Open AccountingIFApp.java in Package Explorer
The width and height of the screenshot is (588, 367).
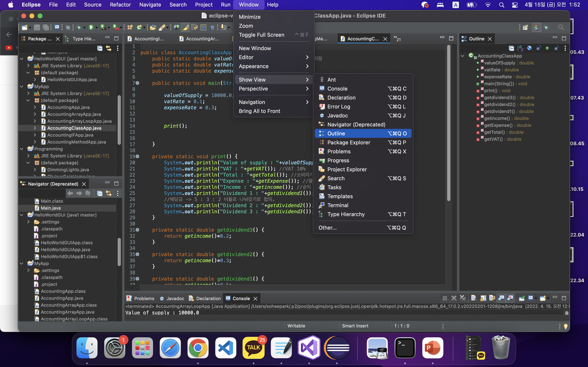pyautogui.click(x=70, y=135)
